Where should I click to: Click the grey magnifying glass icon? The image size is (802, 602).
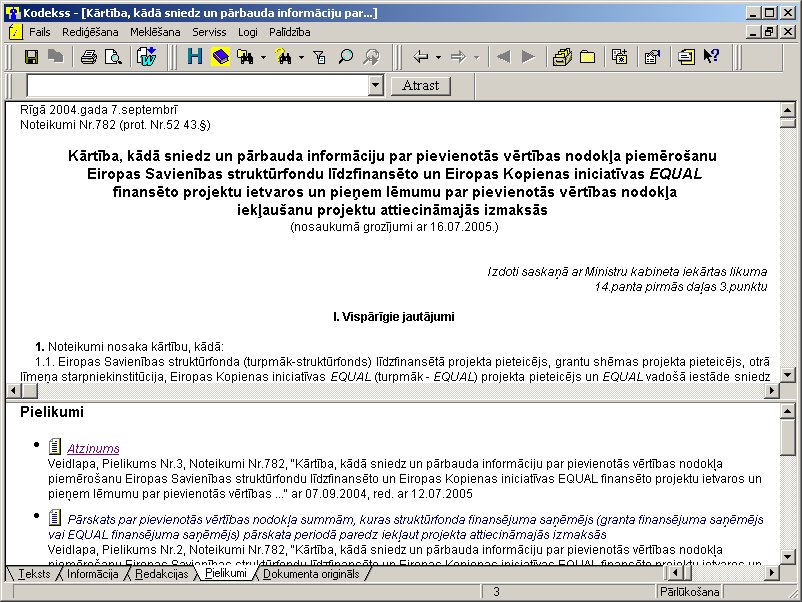point(371,57)
